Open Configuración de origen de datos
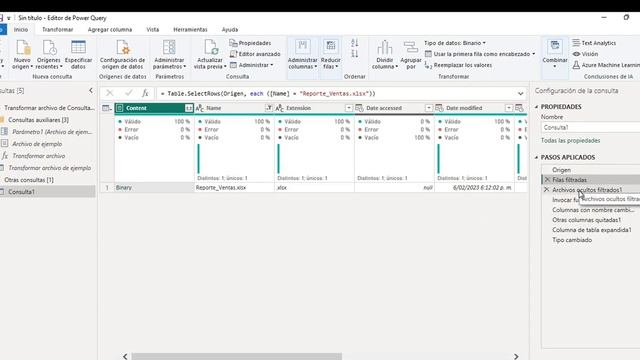Image resolution: width=640 pixels, height=360 pixels. [122, 54]
